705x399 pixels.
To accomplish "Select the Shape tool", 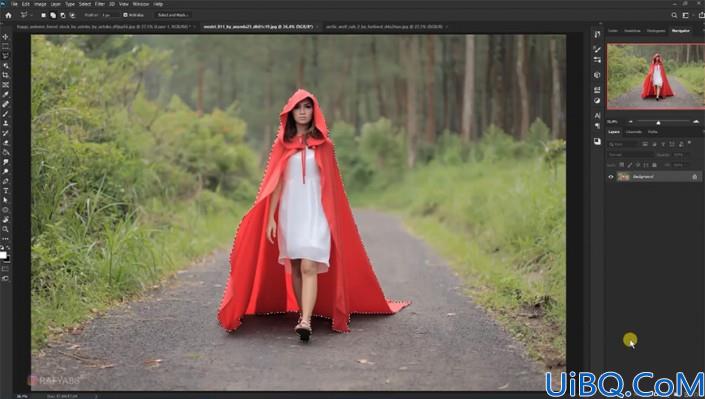I will click(x=5, y=210).
